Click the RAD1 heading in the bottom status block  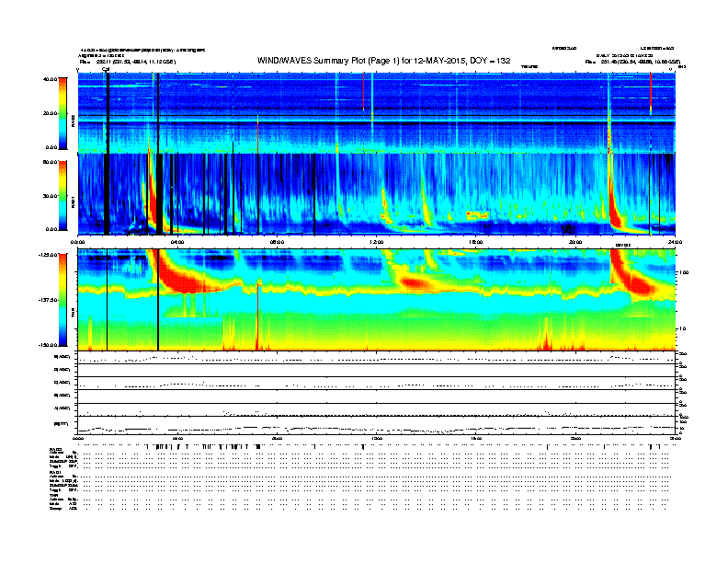click(55, 473)
